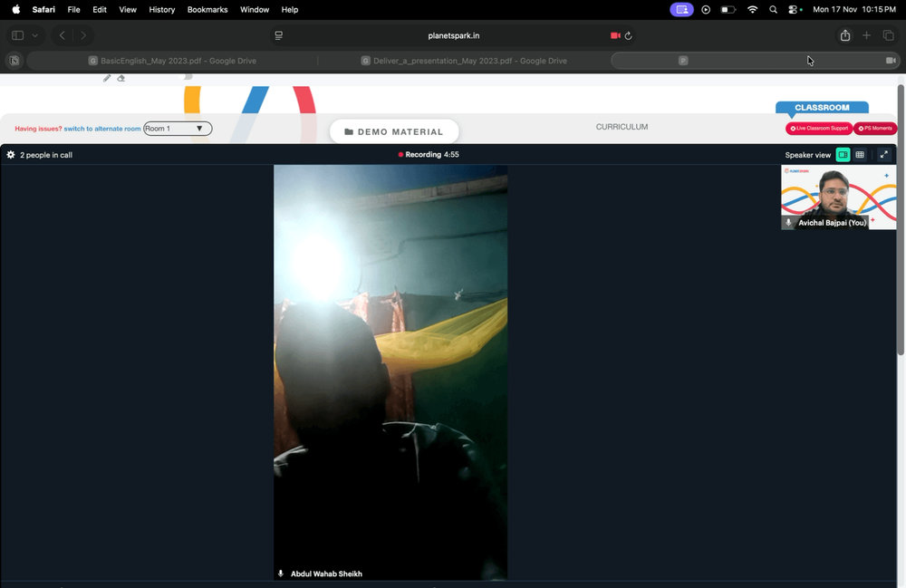Click the pinned tab at far left
This screenshot has height=588, width=906.
point(14,60)
